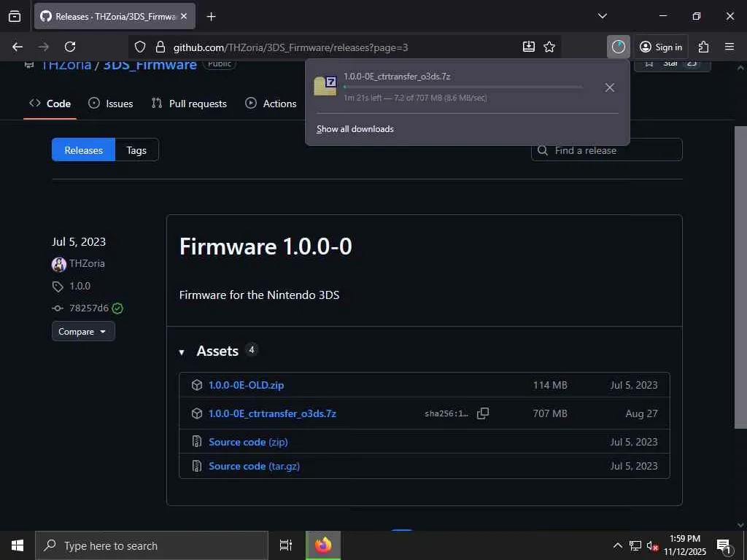Download Source code (tar.gz)
The image size is (747, 560).
click(254, 466)
